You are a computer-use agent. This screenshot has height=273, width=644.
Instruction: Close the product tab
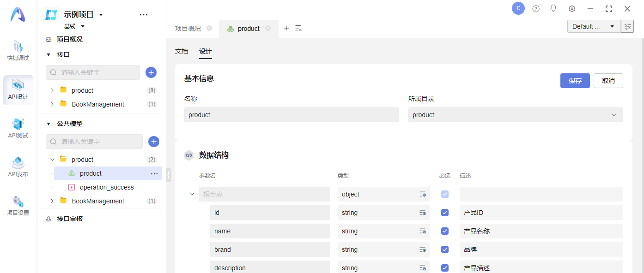(268, 28)
